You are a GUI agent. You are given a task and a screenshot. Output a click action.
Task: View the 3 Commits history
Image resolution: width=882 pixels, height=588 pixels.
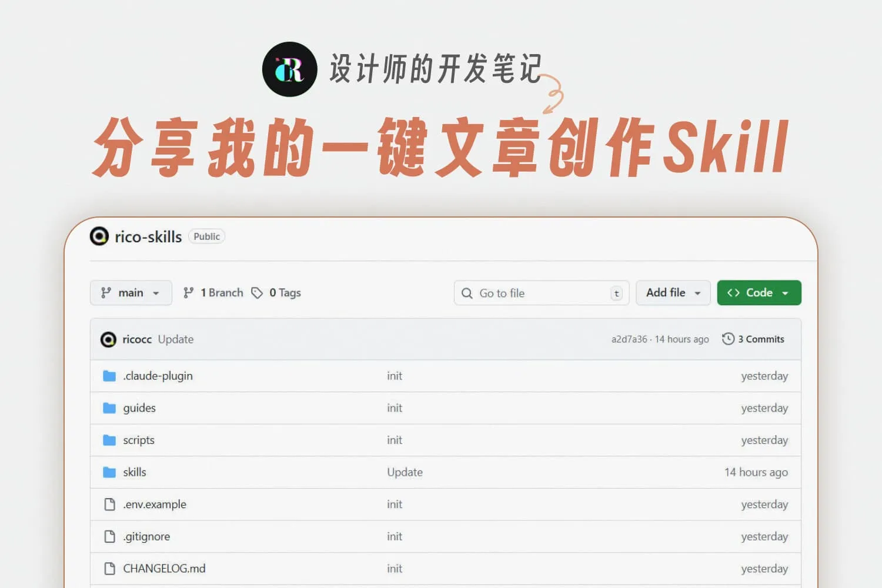click(761, 339)
